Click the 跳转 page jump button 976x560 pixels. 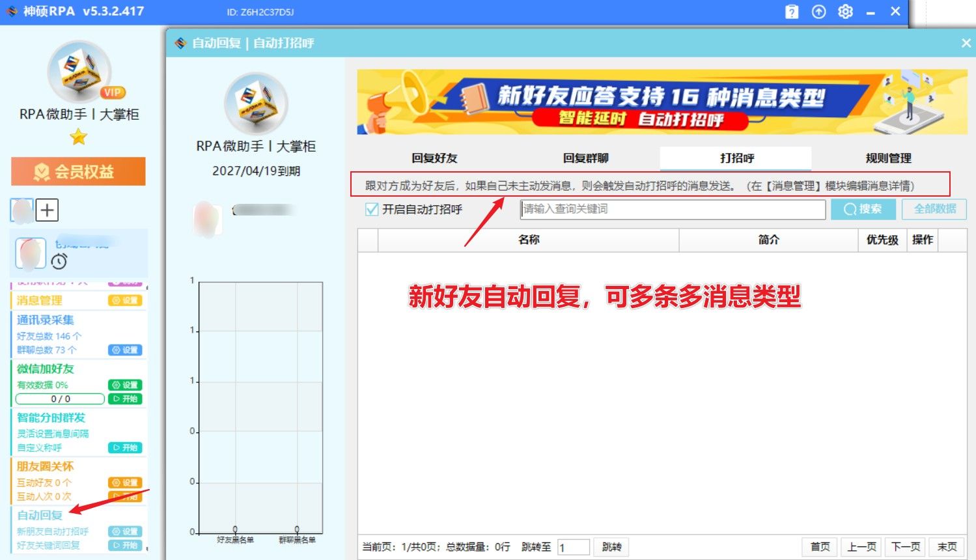click(x=611, y=547)
